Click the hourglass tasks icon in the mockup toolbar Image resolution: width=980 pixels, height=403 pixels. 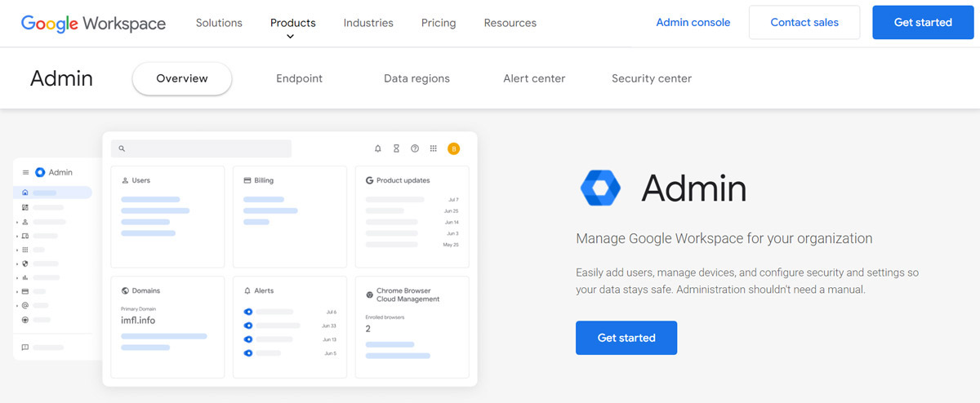396,148
